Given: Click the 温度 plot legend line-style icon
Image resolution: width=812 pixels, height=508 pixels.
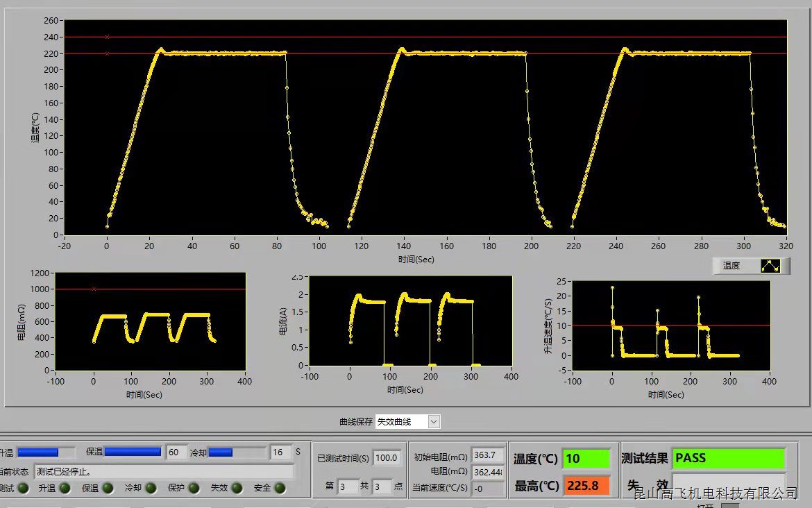Looking at the screenshot, I should (770, 266).
